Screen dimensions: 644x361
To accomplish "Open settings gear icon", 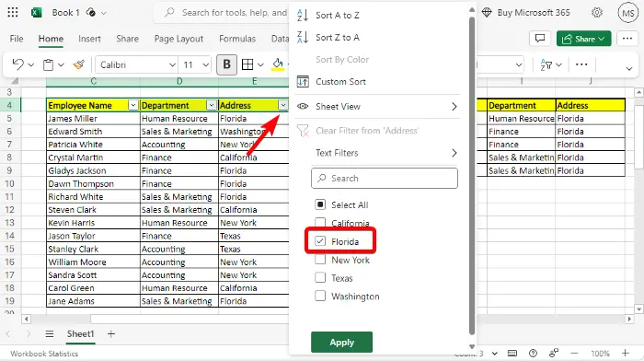I will click(597, 13).
